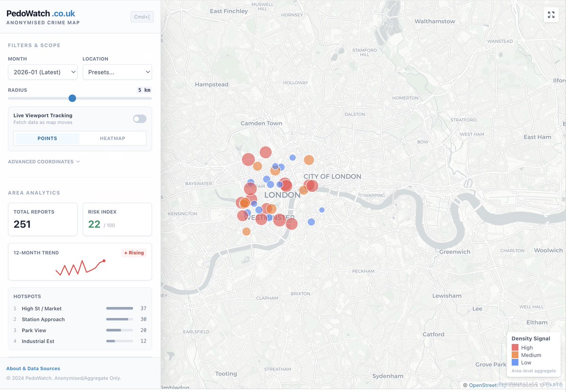Switch to the Points view tab
Image resolution: width=566 pixels, height=392 pixels.
click(x=47, y=138)
